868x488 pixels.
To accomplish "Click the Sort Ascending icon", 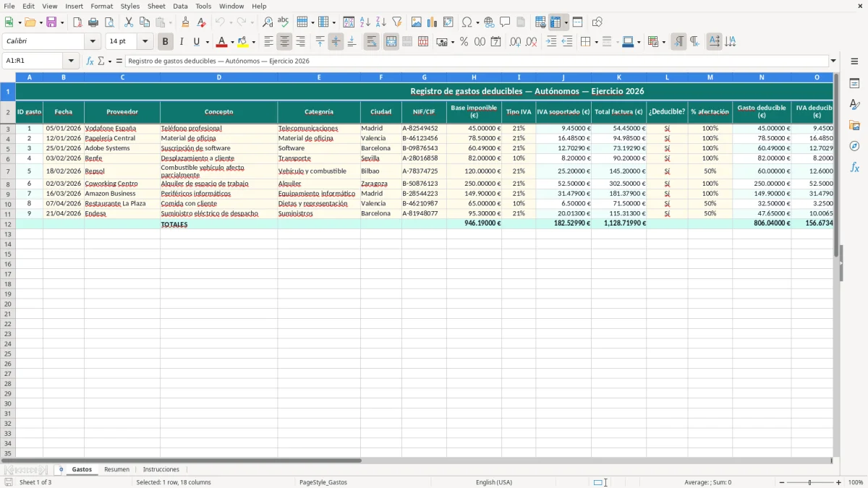I will 365,22.
